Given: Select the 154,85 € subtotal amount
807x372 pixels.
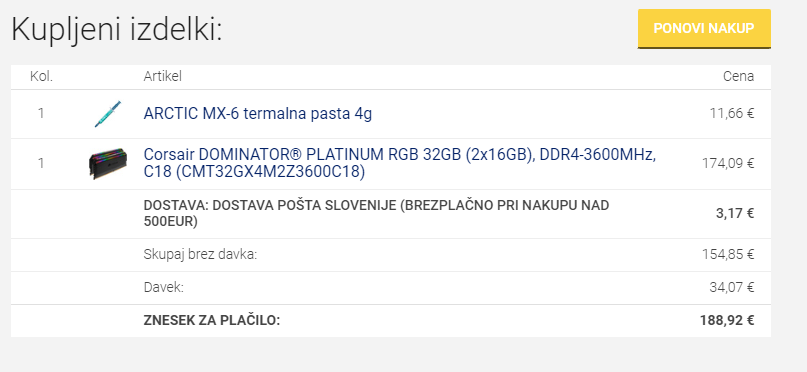Looking at the screenshot, I should (x=728, y=254).
